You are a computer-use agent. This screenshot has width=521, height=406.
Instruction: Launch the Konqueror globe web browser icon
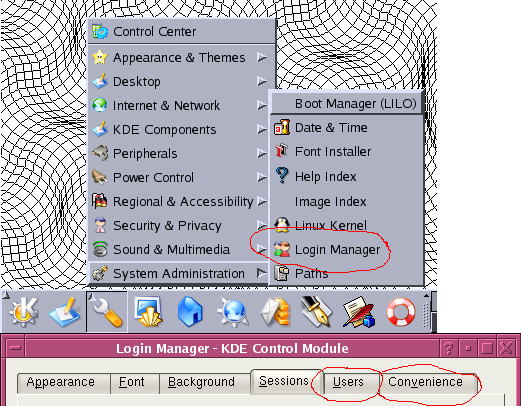tap(233, 312)
